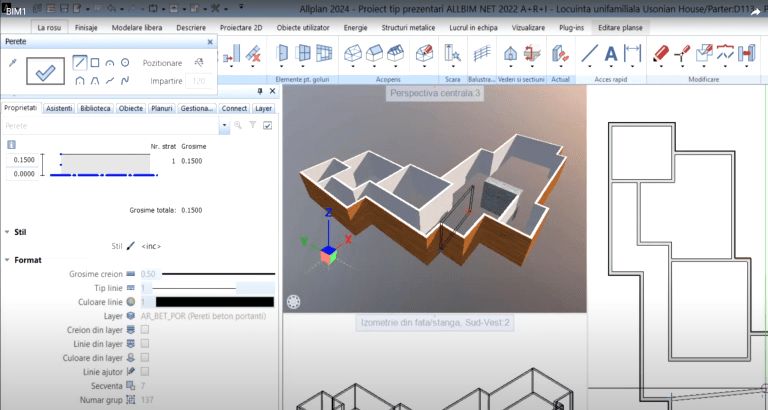The height and width of the screenshot is (410, 768).
Task: Collapse the Stil section
Action: [x=5, y=232]
